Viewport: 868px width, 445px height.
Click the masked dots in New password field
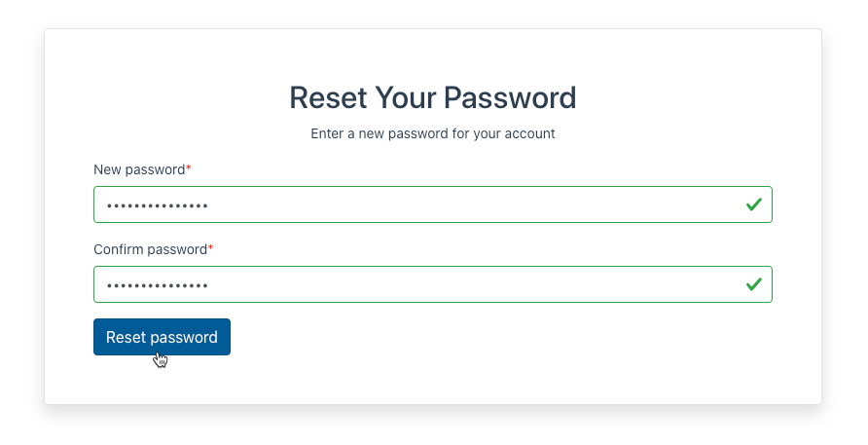click(158, 206)
